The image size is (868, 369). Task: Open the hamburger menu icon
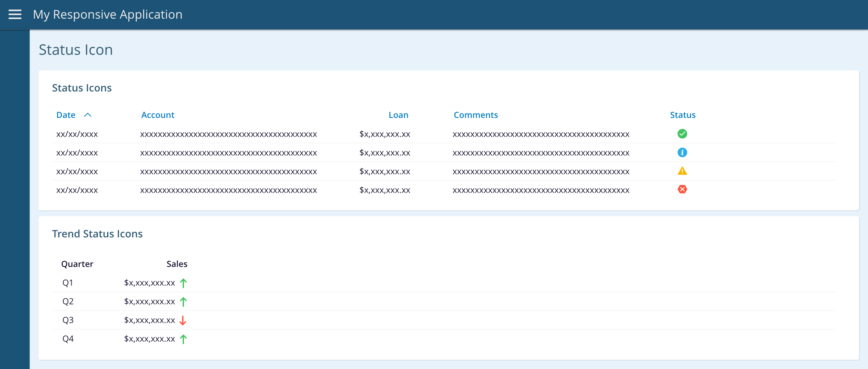tap(15, 15)
